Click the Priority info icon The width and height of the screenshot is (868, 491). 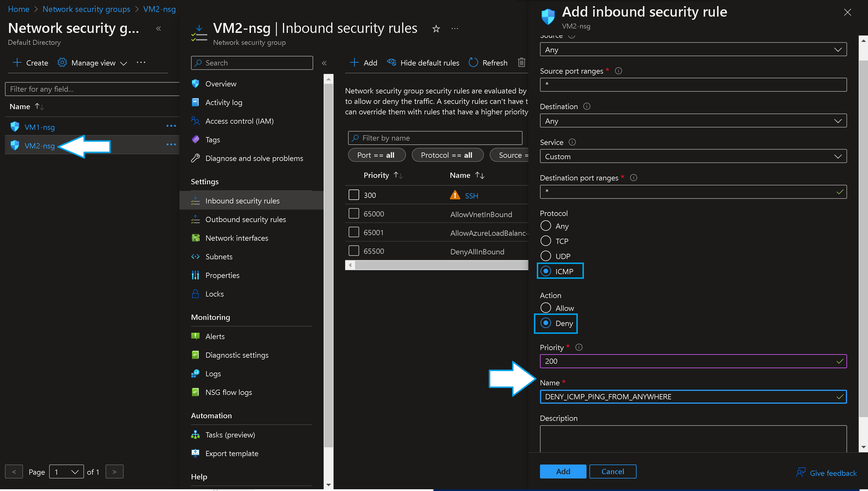579,347
